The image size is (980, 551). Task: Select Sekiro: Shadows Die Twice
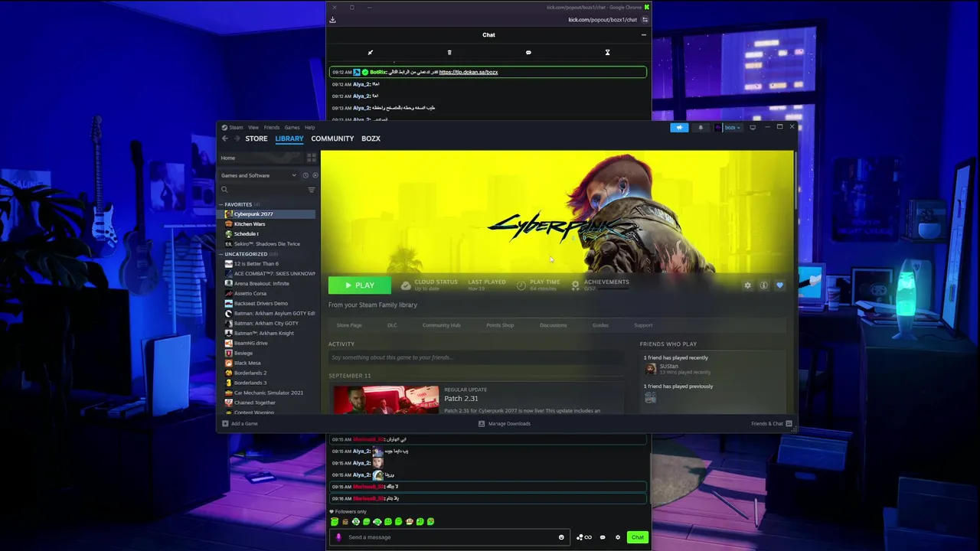click(268, 244)
